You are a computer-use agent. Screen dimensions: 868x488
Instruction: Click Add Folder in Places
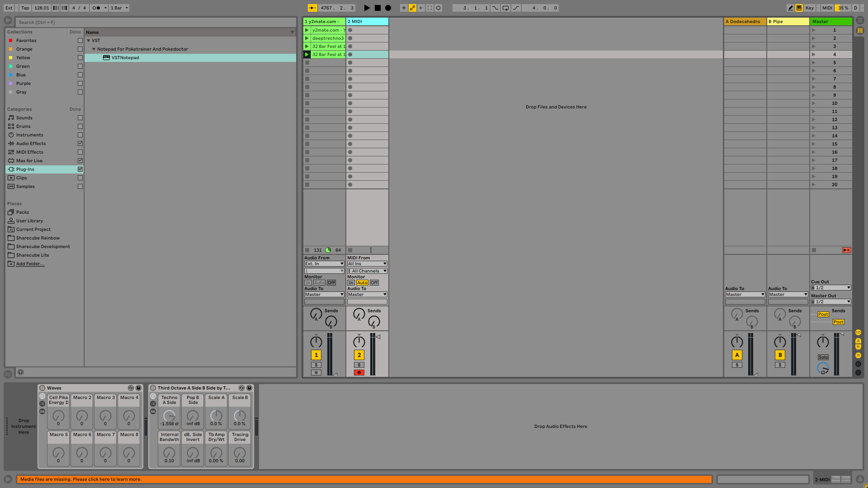click(x=30, y=264)
